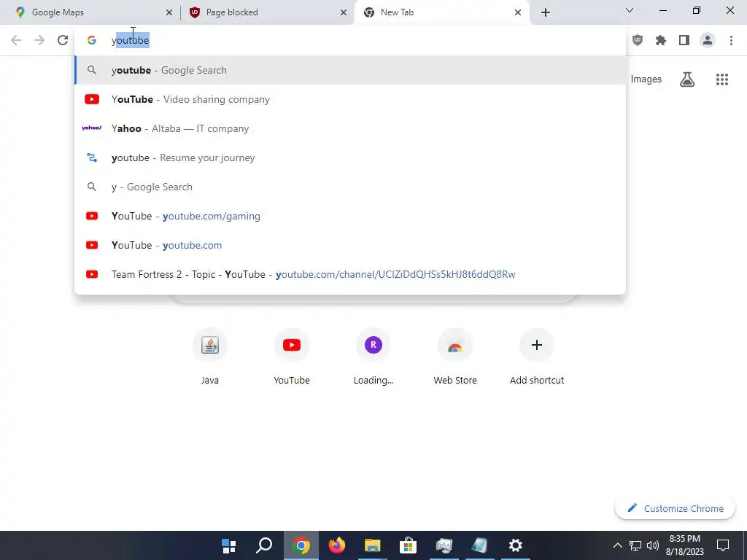Choose 'YouTube - Video sharing company' suggestion
The width and height of the screenshot is (747, 560).
[x=350, y=99]
